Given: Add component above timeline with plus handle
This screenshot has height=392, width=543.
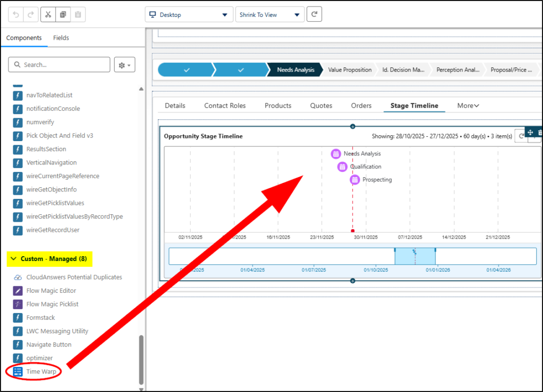Looking at the screenshot, I should (x=353, y=126).
